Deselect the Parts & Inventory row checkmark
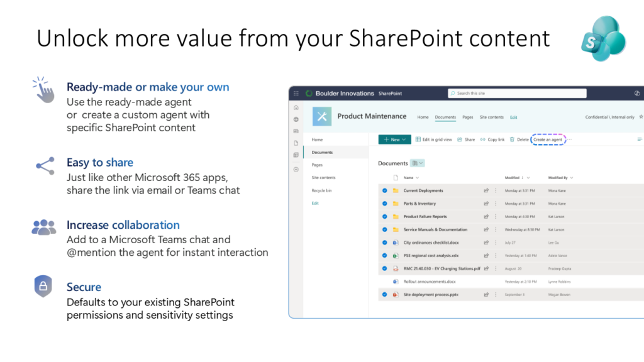644x362 pixels. (x=384, y=204)
